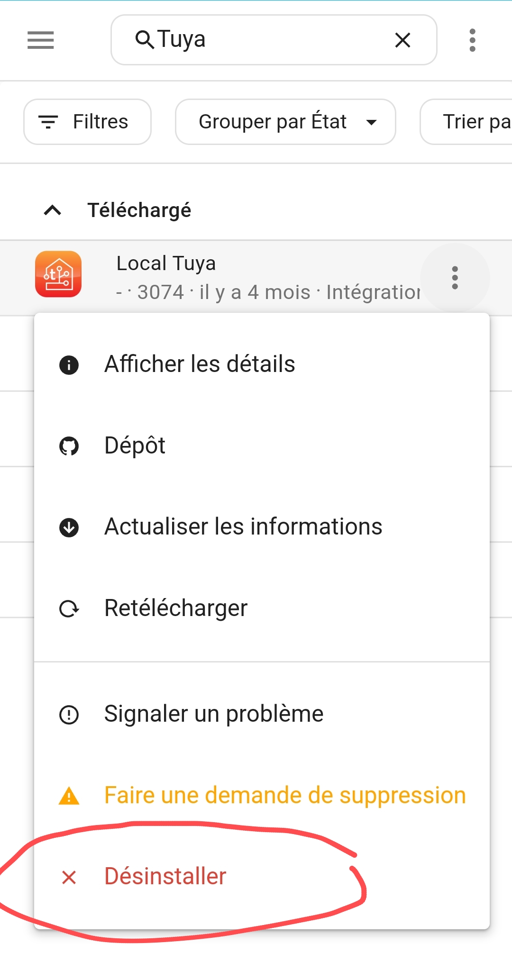Expand the Grouper par État dropdown
The width and height of the screenshot is (512, 980).
[285, 122]
